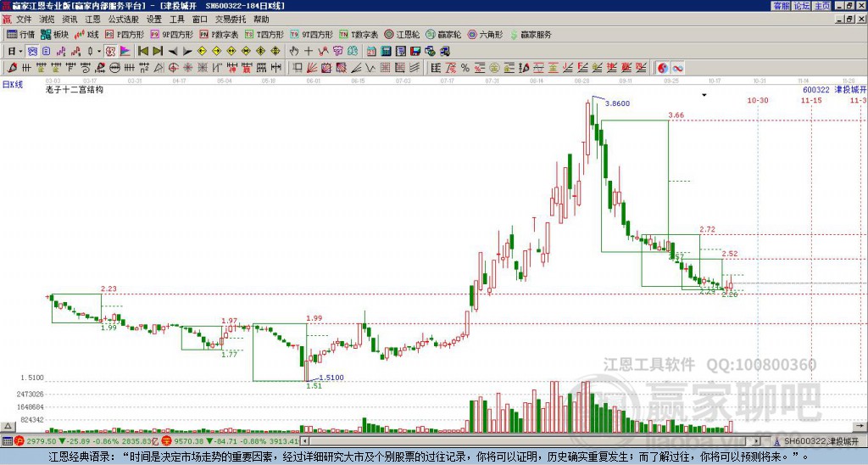This screenshot has width=868, height=465.
Task: Open the 文件 menu
Action: (24, 20)
